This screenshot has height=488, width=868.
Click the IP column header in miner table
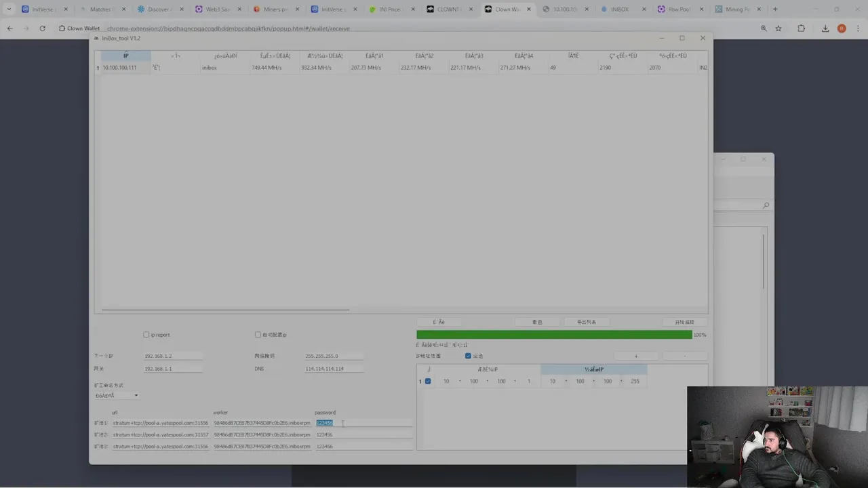click(x=125, y=56)
